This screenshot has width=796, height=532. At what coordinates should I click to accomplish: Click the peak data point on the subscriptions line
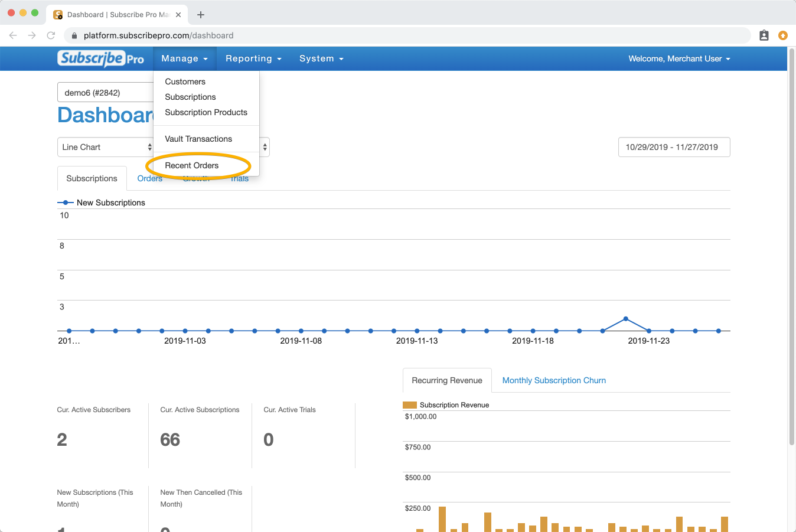coord(626,319)
